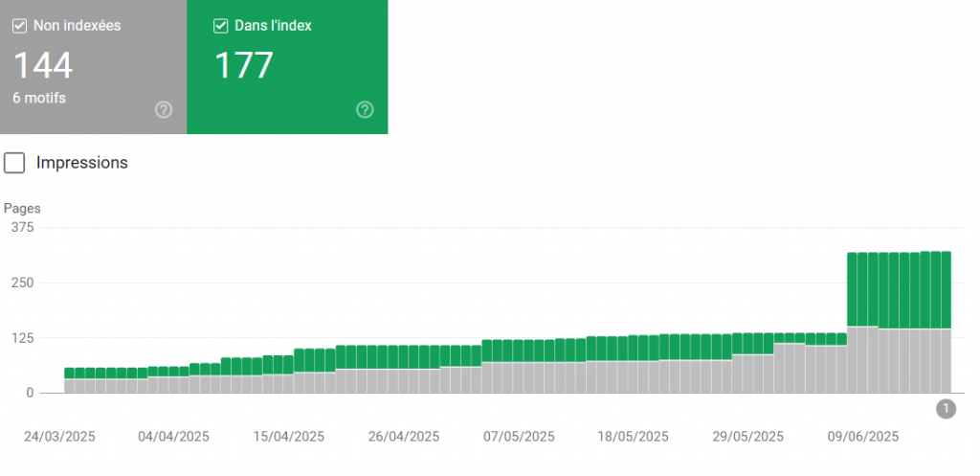
Task: Open help icon on Dans l'index card
Action: (365, 110)
